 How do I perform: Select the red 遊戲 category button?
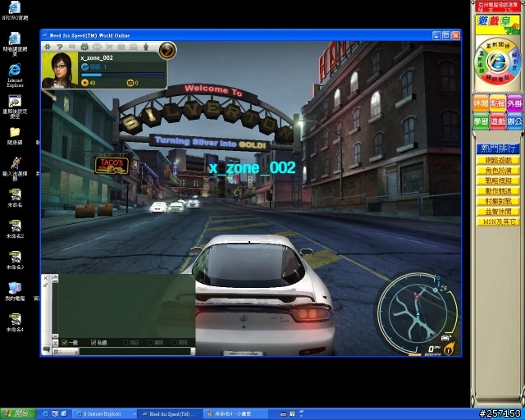498,121
